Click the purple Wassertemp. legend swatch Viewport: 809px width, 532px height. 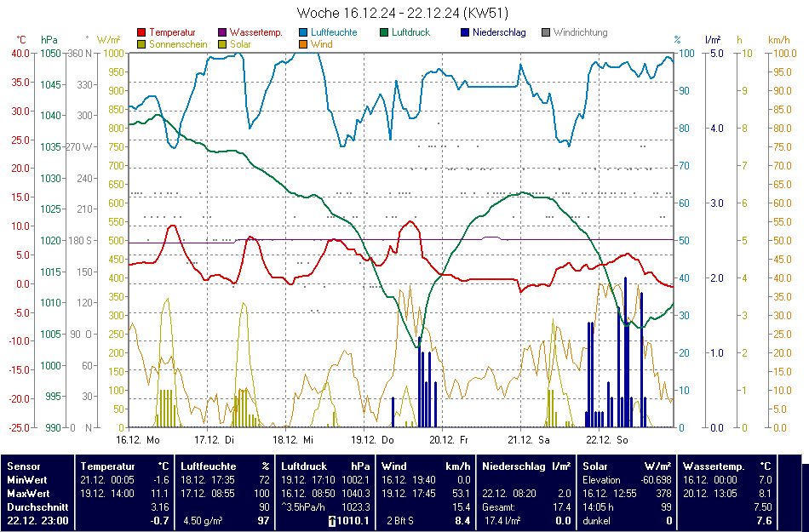[x=222, y=32]
